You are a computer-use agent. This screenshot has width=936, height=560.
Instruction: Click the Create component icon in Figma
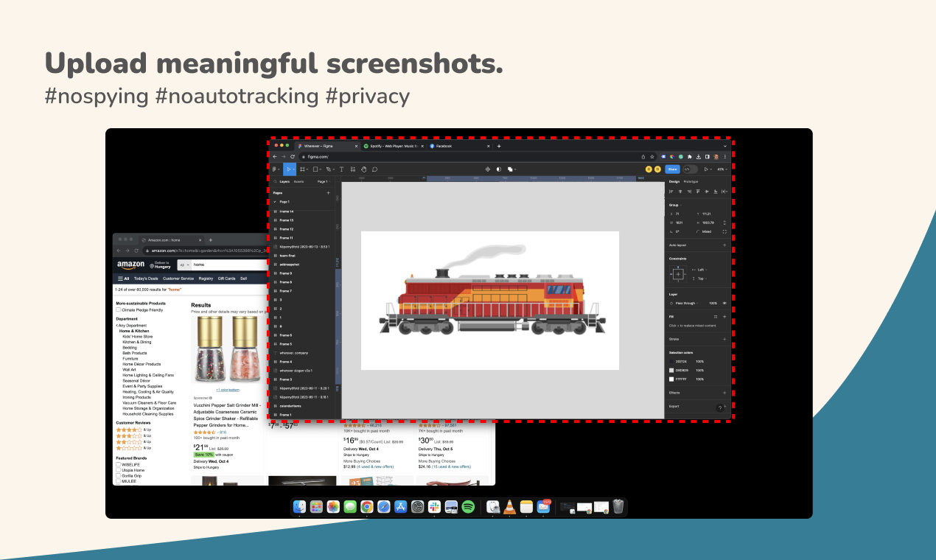487,169
